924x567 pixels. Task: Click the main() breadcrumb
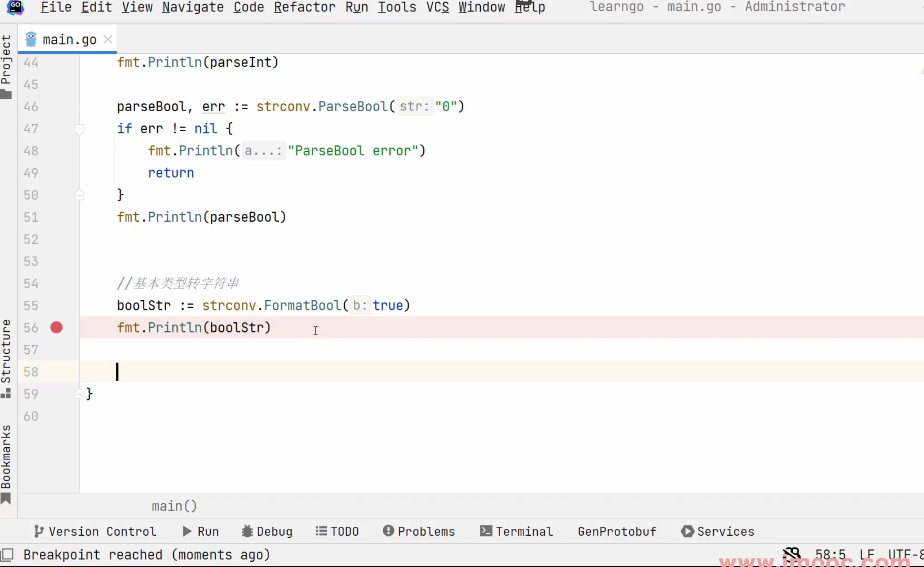175,506
